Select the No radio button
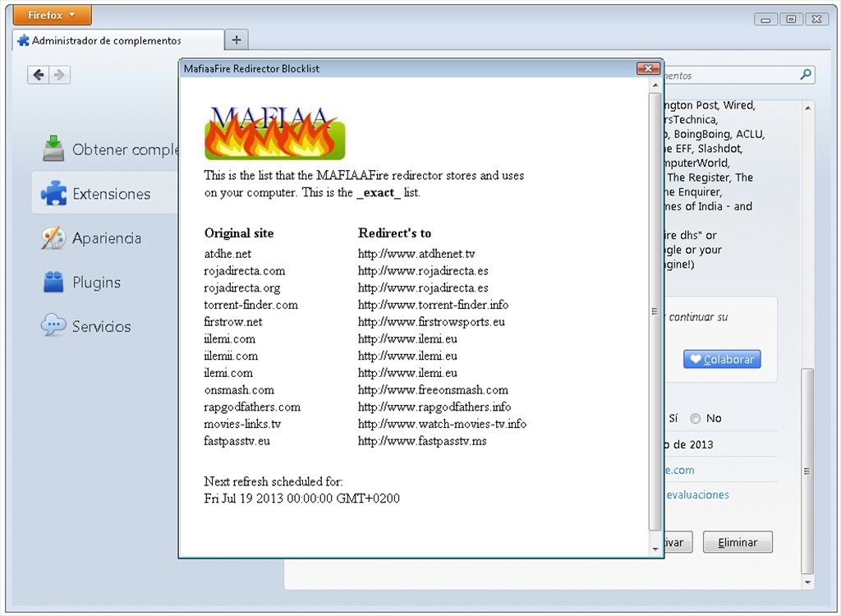This screenshot has height=616, width=841. coord(695,419)
